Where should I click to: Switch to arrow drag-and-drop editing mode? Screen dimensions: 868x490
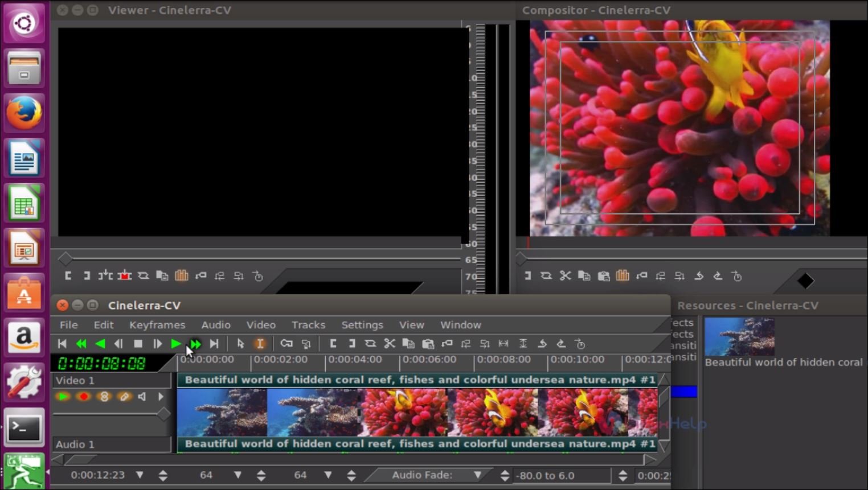(x=240, y=344)
